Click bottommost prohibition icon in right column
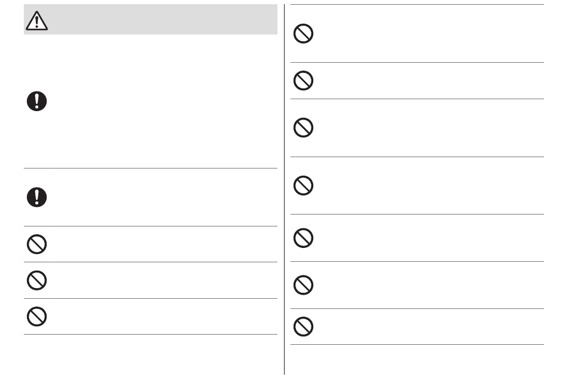Image resolution: width=568 pixels, height=392 pixels. [303, 326]
